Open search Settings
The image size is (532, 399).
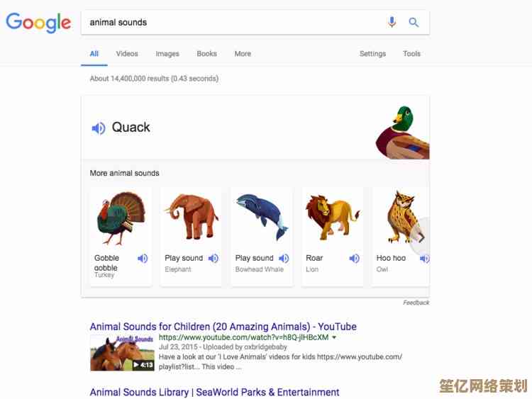pyautogui.click(x=372, y=54)
